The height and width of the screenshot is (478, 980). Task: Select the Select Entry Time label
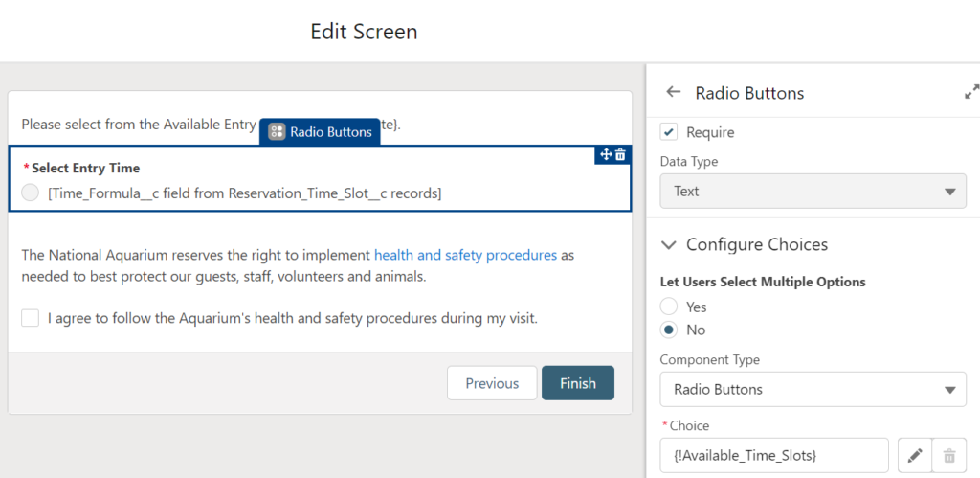pos(85,168)
